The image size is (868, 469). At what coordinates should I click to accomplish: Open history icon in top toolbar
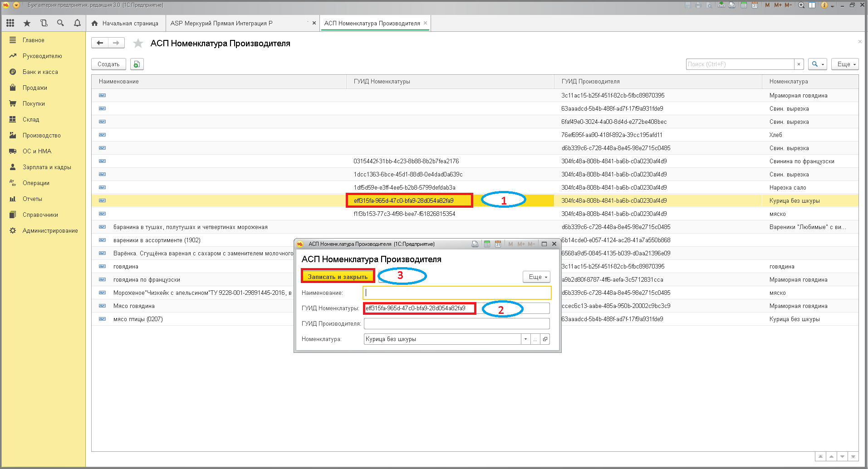click(44, 23)
